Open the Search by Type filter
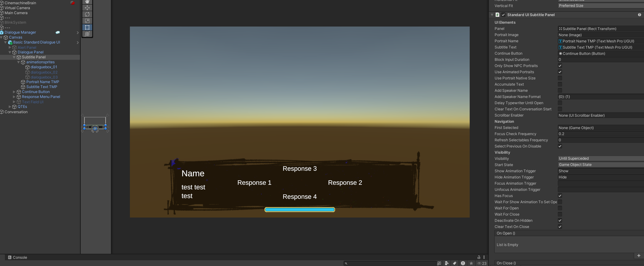Screen dimensions: 644x266 pyautogui.click(x=447, y=263)
